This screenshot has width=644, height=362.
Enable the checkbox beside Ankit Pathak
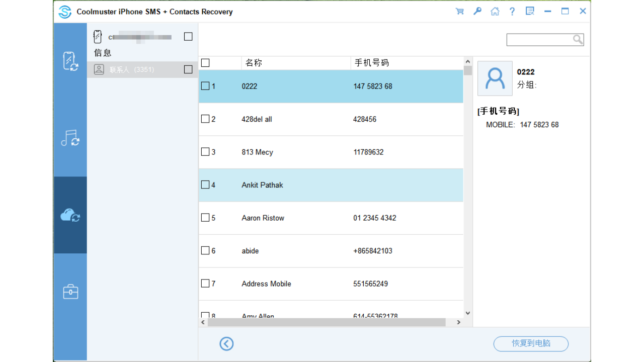pos(205,184)
